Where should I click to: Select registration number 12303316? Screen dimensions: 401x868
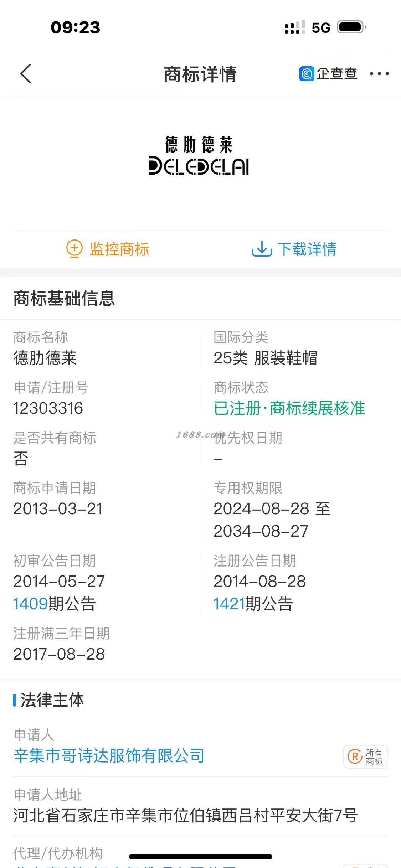click(48, 408)
